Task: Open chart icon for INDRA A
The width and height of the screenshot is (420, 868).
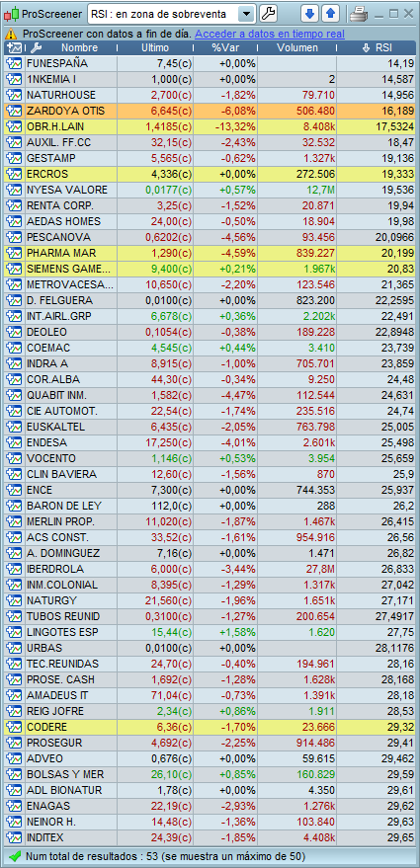Action: point(13,363)
